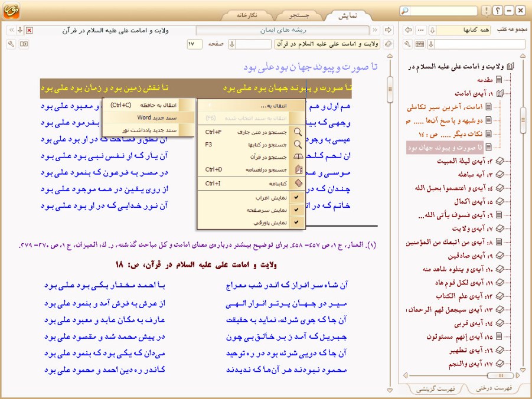This screenshot has width=532, height=399.
Task: Click the dictionary icon for جستجو درلغتنامه
Action: click(x=299, y=169)
